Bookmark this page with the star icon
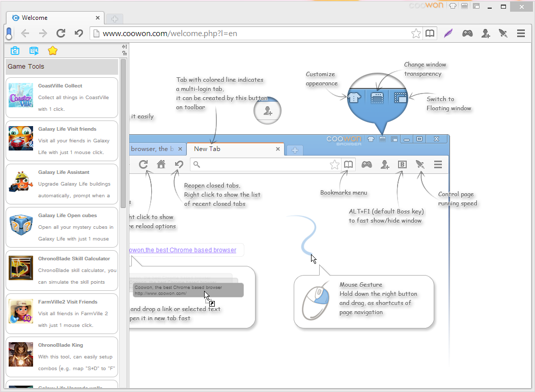Image resolution: width=535 pixels, height=392 pixels. pos(416,34)
